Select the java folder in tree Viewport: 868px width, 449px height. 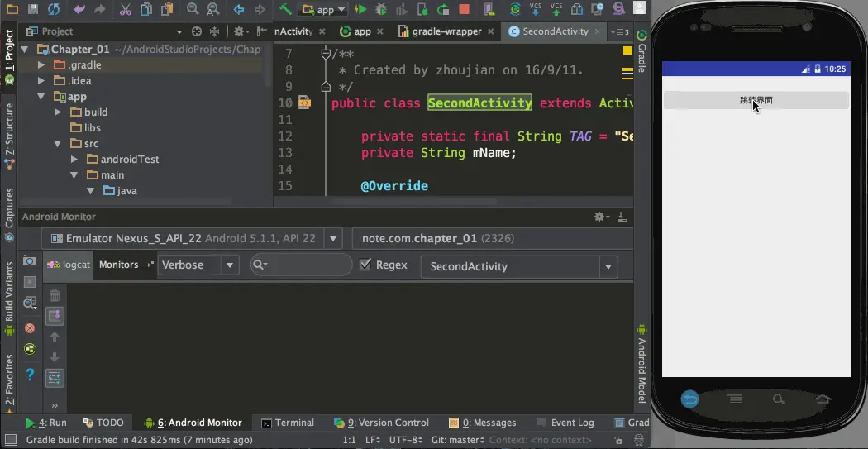(120, 191)
